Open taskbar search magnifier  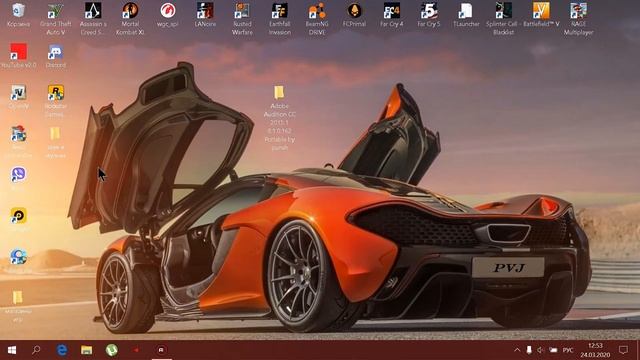click(36, 350)
